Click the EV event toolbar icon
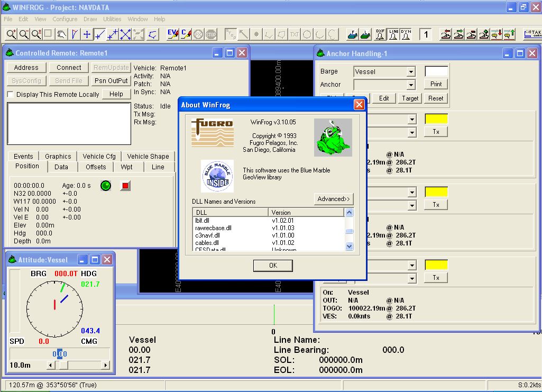542x392 pixels. pyautogui.click(x=173, y=34)
